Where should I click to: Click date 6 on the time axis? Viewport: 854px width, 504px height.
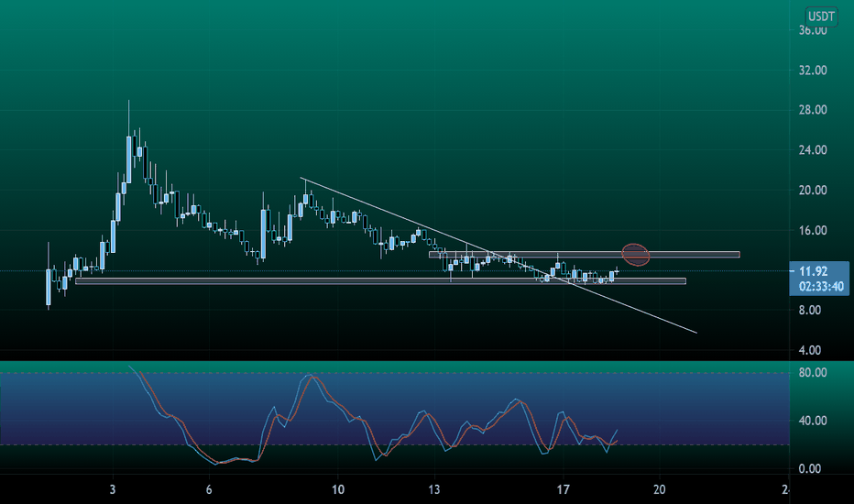click(209, 489)
